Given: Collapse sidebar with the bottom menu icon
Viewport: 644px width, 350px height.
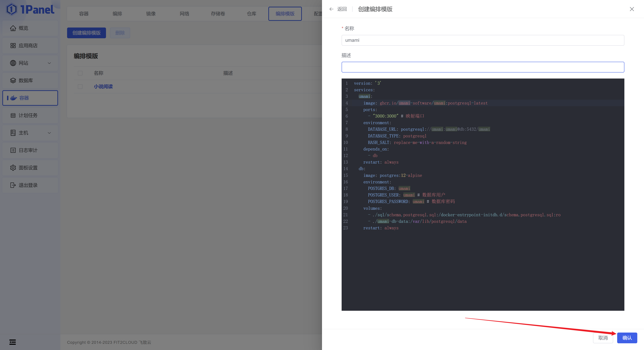Looking at the screenshot, I should (x=13, y=342).
